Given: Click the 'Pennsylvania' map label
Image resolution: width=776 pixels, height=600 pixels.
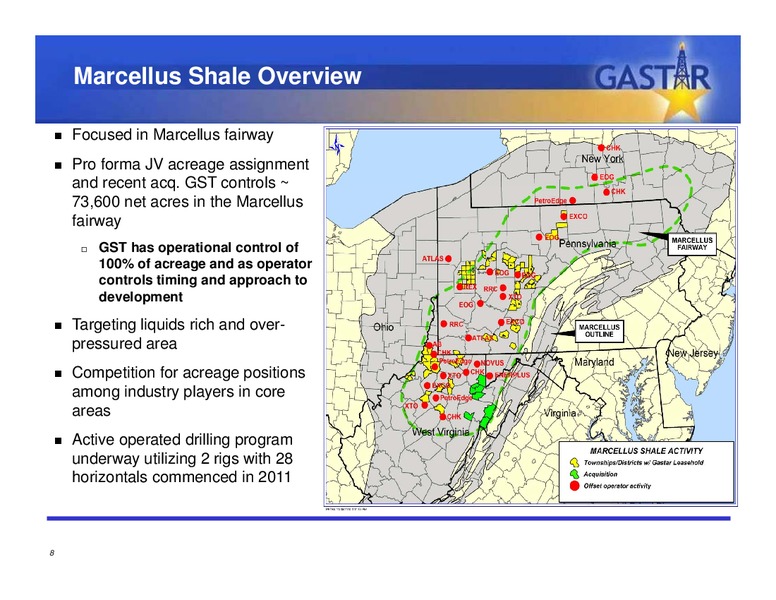Looking at the screenshot, I should (587, 244).
